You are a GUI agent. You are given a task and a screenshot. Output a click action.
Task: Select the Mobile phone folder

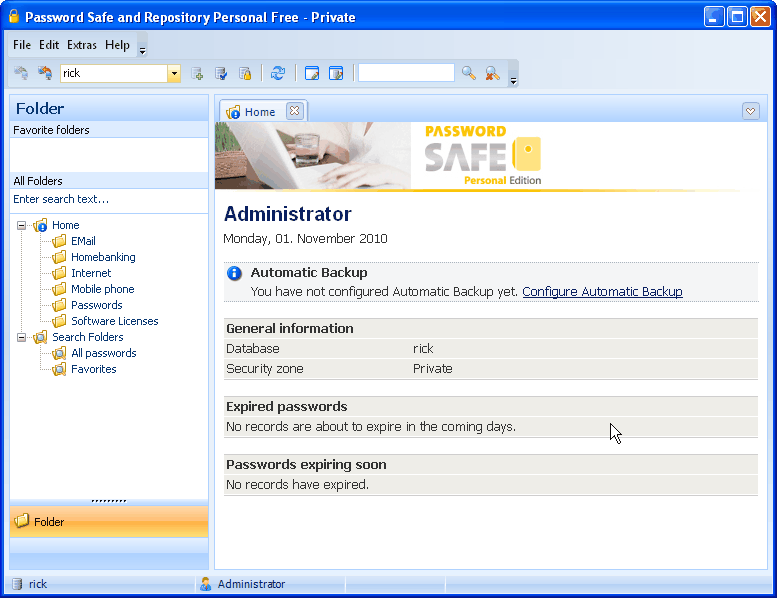(x=103, y=289)
